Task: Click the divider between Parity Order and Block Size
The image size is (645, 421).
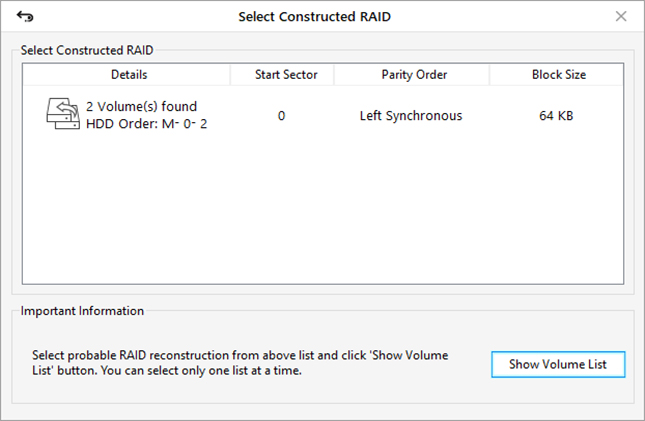Action: click(x=490, y=74)
